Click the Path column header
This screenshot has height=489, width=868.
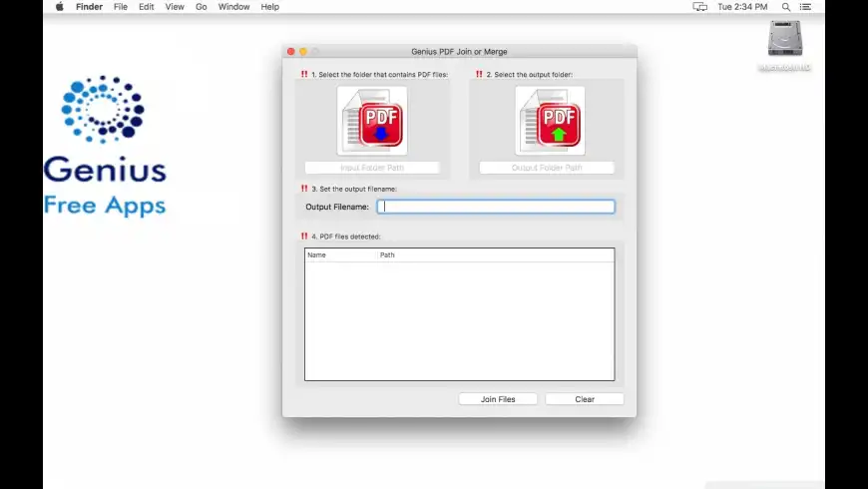click(x=496, y=254)
